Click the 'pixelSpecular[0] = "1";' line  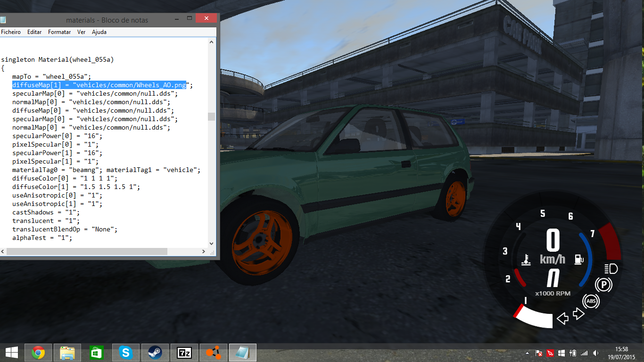(x=55, y=144)
